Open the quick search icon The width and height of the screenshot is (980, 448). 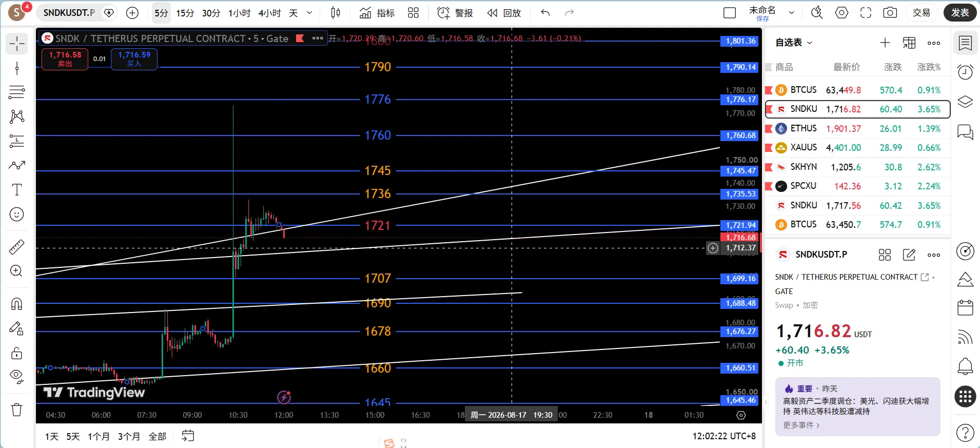click(817, 13)
